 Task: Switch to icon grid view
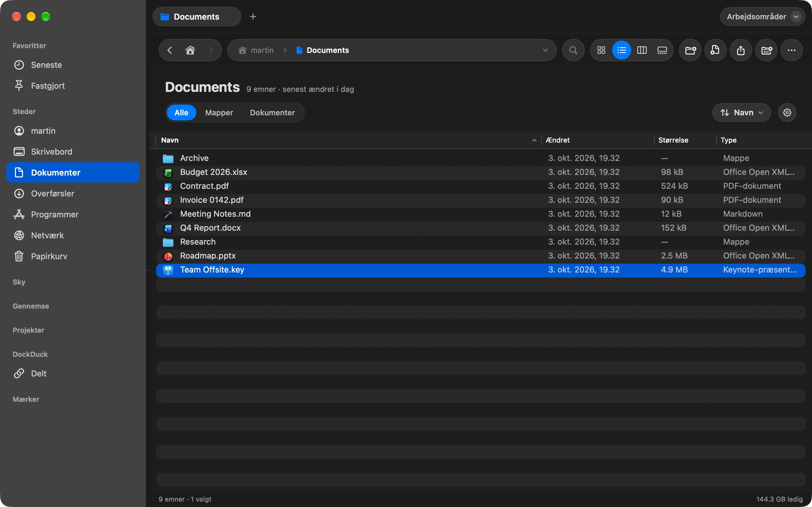(x=601, y=50)
